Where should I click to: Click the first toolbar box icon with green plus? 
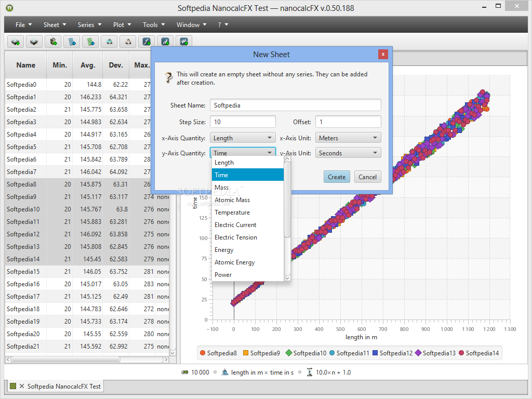(16, 42)
